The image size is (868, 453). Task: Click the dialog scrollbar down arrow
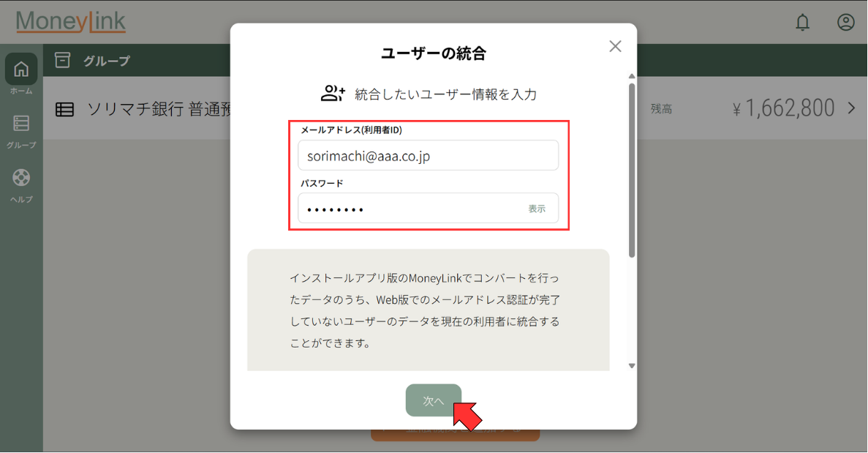[632, 365]
